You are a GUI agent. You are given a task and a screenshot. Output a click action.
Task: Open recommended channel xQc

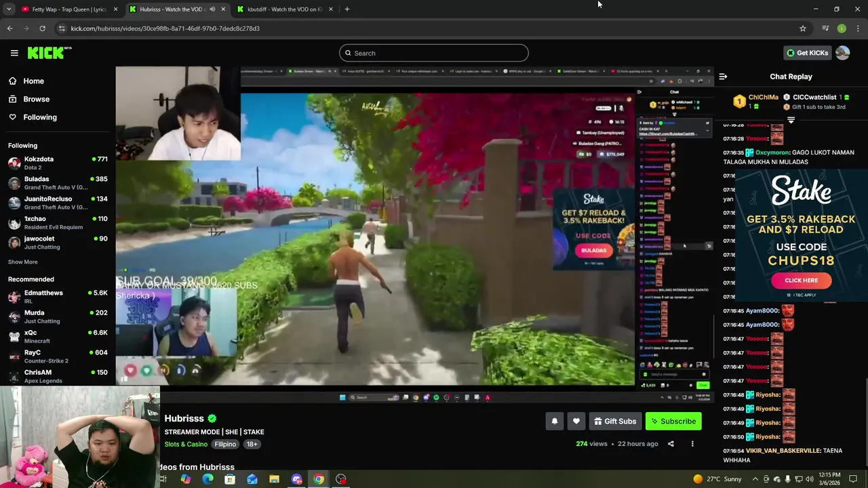[x=58, y=337]
